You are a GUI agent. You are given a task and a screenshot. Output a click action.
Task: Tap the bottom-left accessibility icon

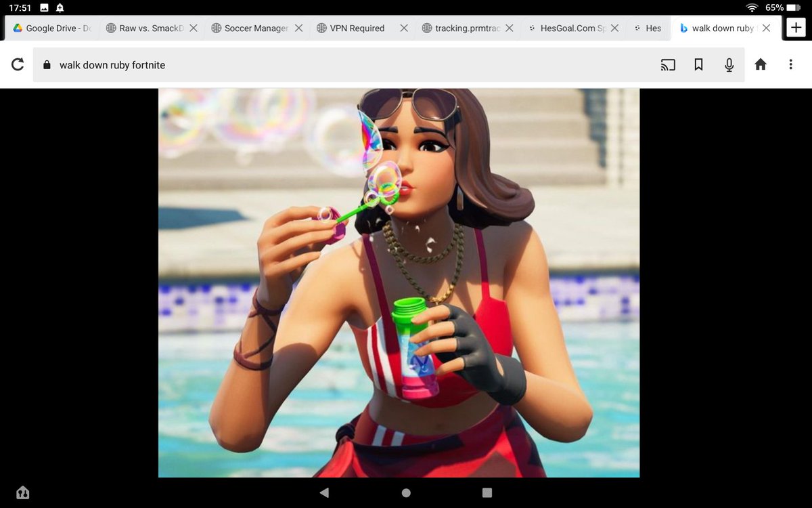click(22, 492)
